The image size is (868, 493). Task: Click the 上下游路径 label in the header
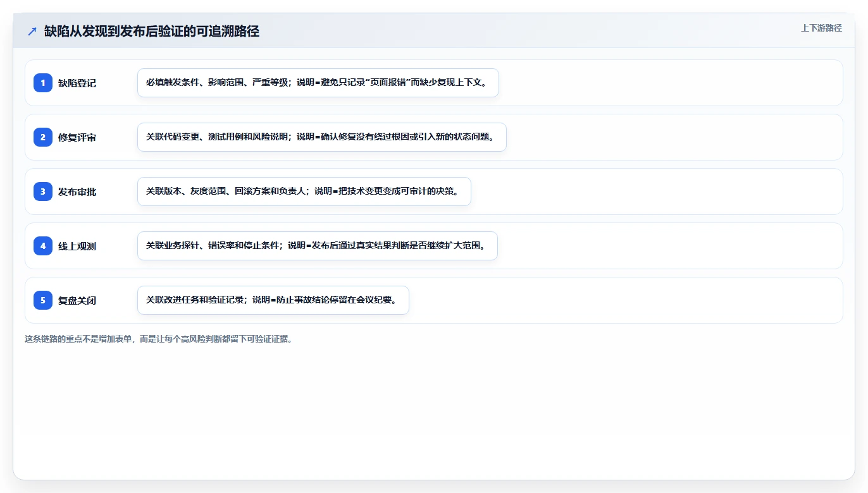tap(821, 28)
